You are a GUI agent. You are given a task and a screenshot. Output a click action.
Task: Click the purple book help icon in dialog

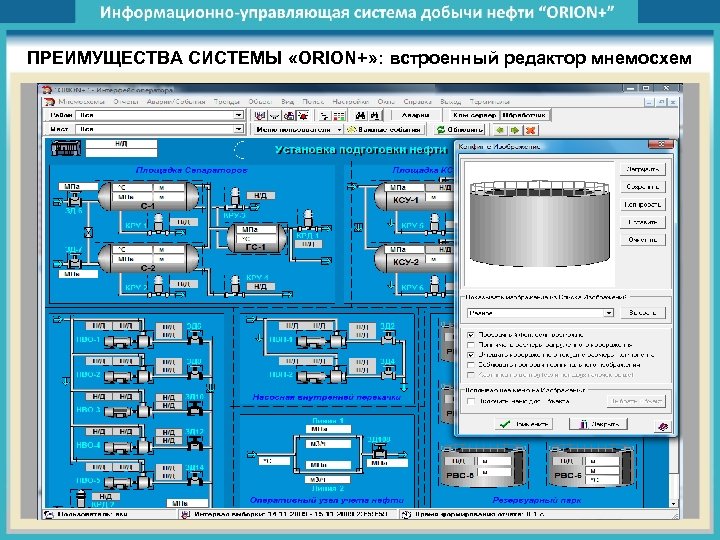(x=662, y=426)
